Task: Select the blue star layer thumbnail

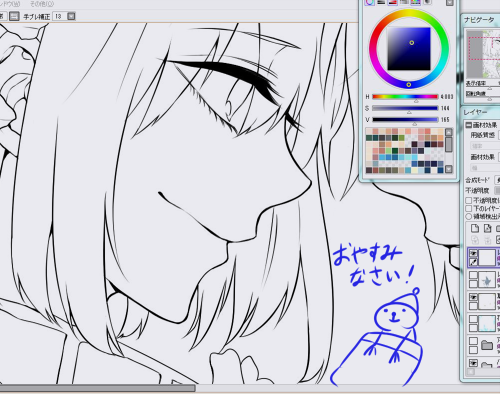Action: 487,279
